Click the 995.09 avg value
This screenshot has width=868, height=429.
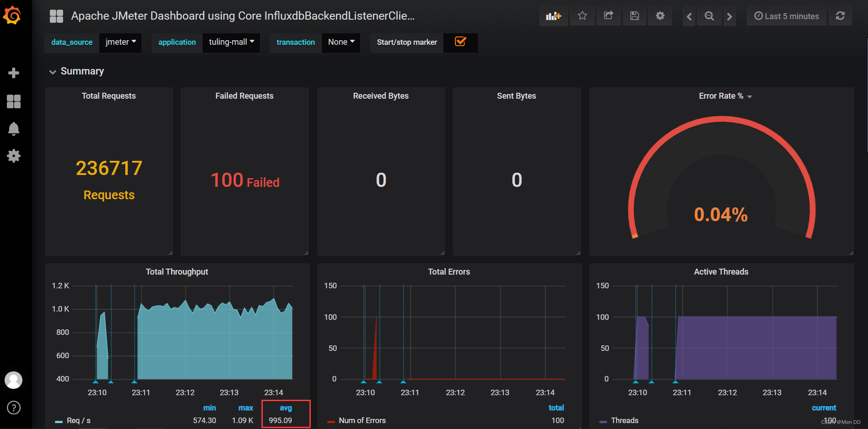[x=280, y=420]
